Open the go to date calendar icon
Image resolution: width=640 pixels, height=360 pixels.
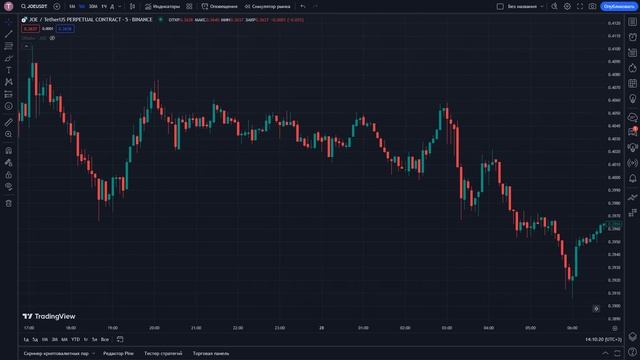point(120,340)
